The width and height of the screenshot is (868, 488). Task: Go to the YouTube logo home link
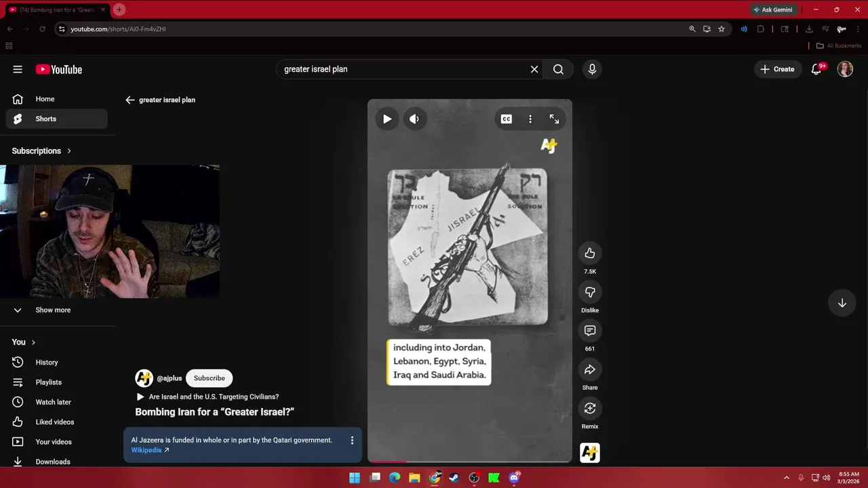pos(59,69)
